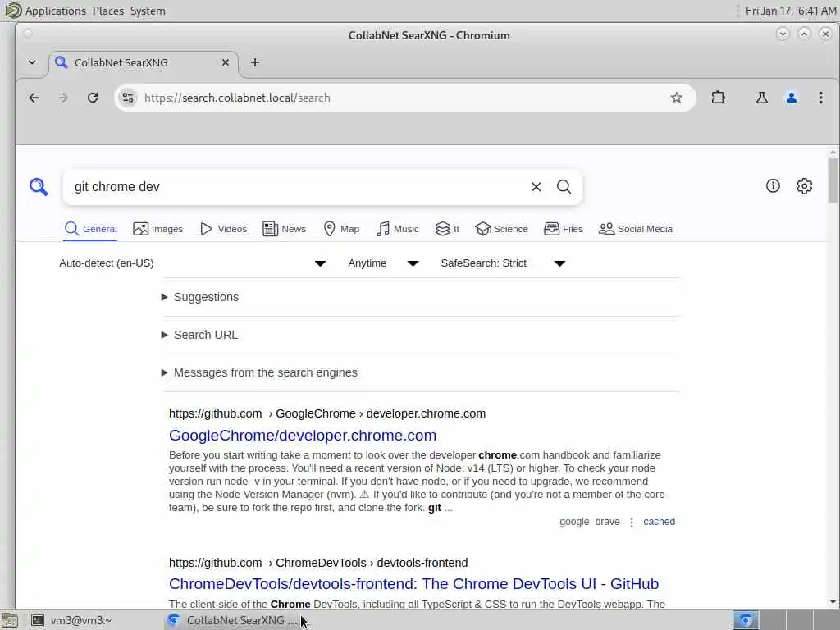Image resolution: width=840 pixels, height=630 pixels.
Task: Open SearXNG preferences gear
Action: click(804, 186)
